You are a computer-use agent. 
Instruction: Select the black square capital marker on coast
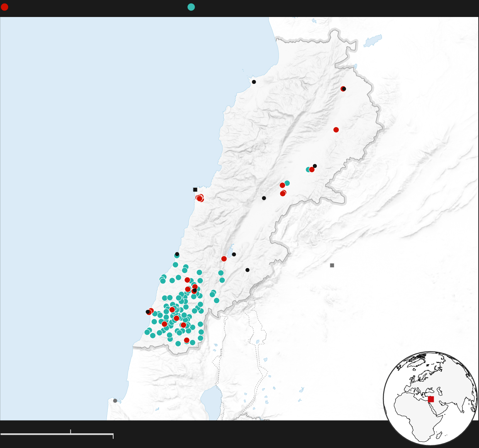(195, 190)
